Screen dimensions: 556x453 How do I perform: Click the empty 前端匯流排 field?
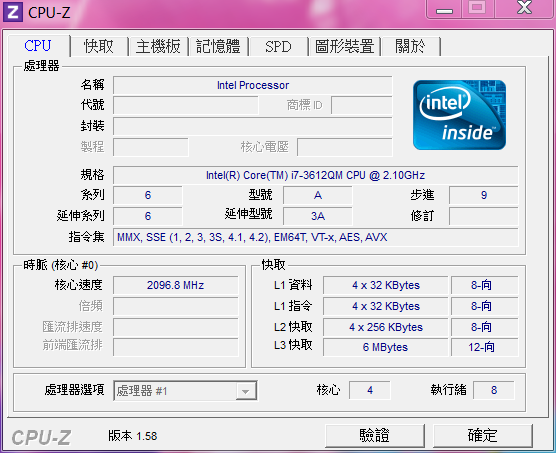pos(176,347)
